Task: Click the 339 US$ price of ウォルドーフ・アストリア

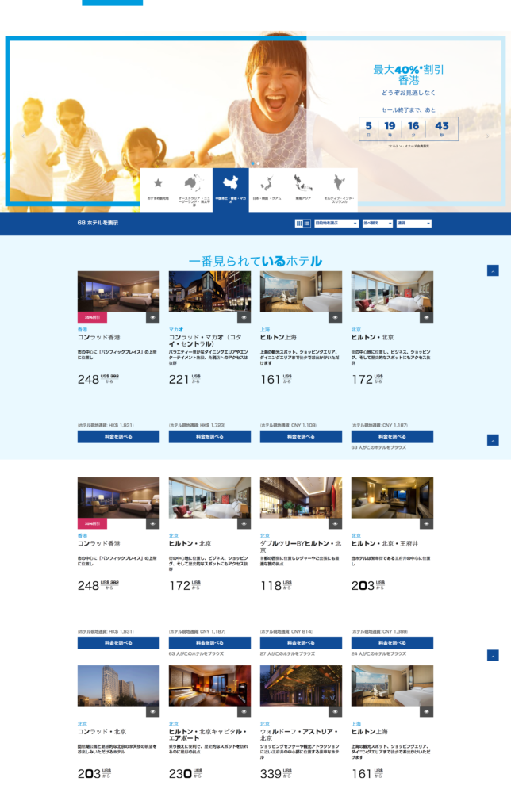Action: (x=276, y=773)
